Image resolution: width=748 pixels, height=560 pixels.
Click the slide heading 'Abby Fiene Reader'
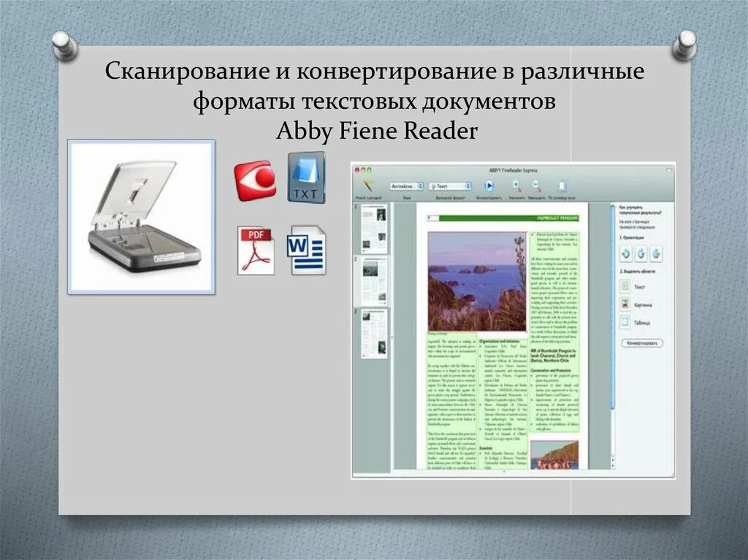[x=377, y=131]
